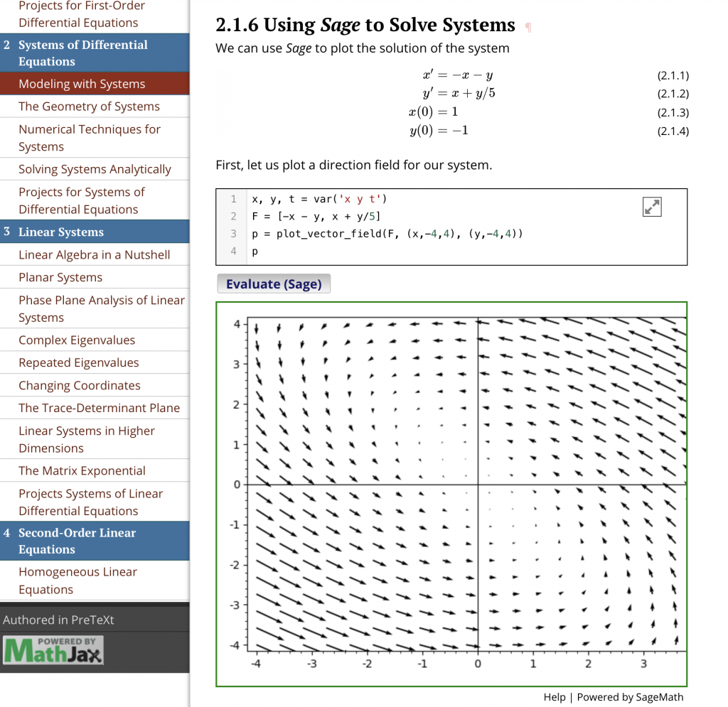Viewport: 728px width, 707px height.
Task: Click the sentence about plotting a direction field
Action: click(x=354, y=165)
